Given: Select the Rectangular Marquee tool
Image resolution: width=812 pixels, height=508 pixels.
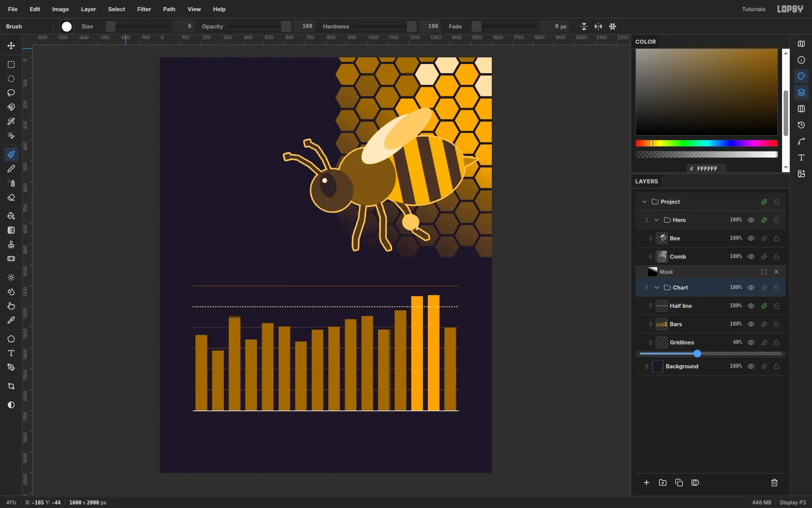Looking at the screenshot, I should tap(11, 65).
